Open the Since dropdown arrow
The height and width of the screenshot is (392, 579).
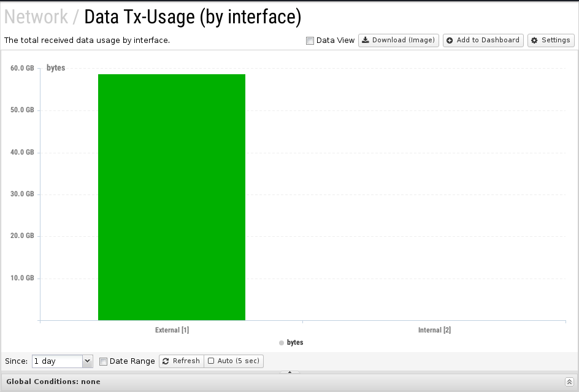point(87,361)
